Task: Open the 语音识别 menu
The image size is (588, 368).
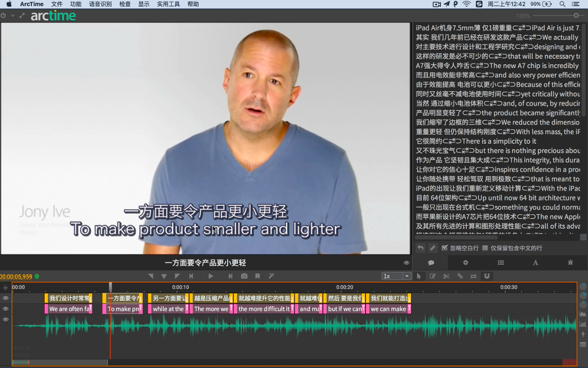Action: click(100, 4)
